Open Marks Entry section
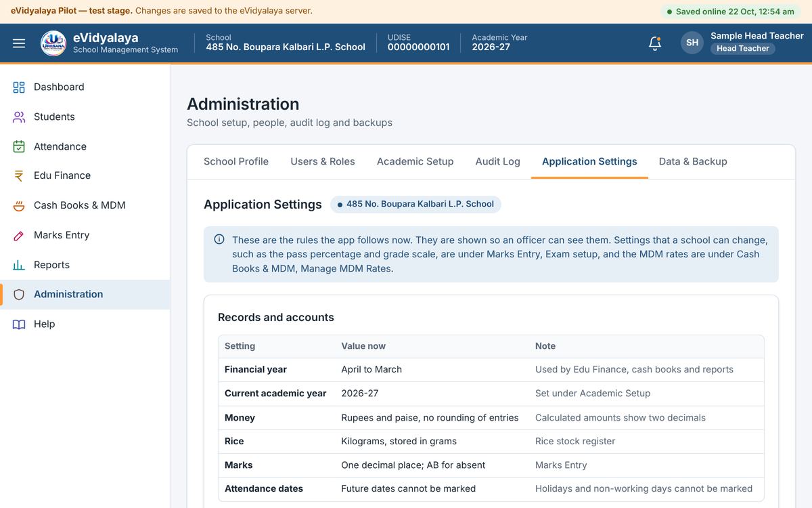The width and height of the screenshot is (812, 508). [x=85, y=235]
